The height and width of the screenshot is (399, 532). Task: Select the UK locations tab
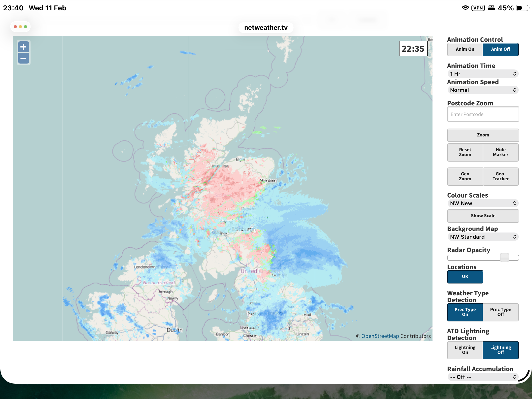pos(465,277)
